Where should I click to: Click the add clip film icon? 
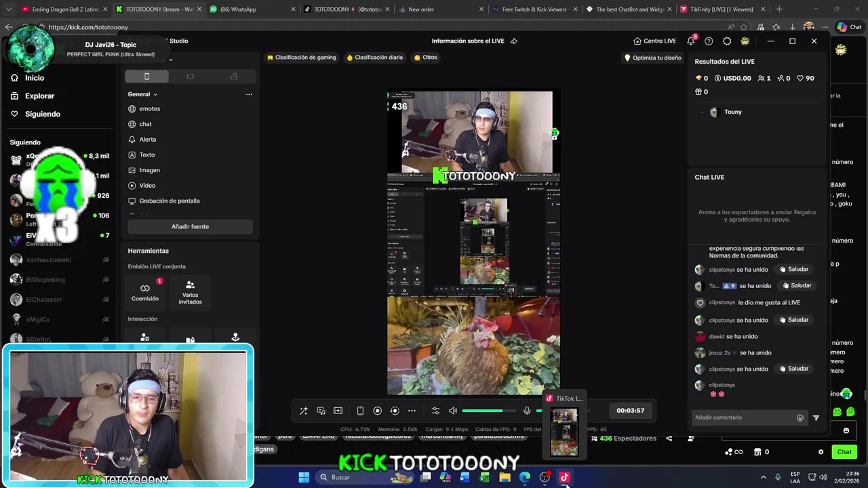click(x=338, y=411)
